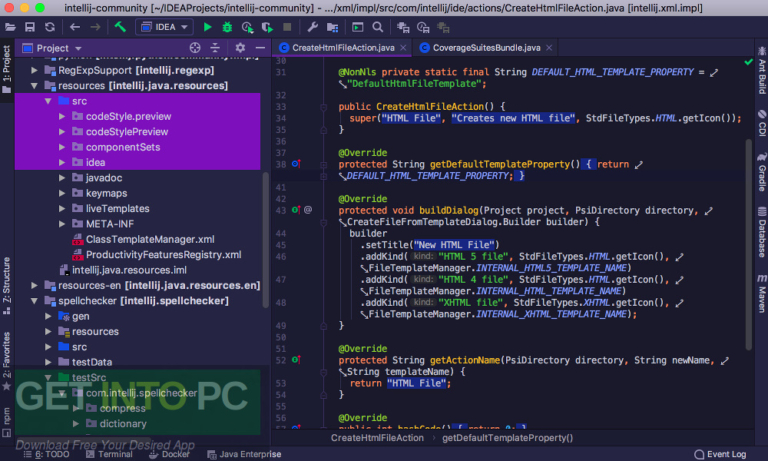The height and width of the screenshot is (461, 768).
Task: Run the IDEA configuration
Action: click(208, 27)
